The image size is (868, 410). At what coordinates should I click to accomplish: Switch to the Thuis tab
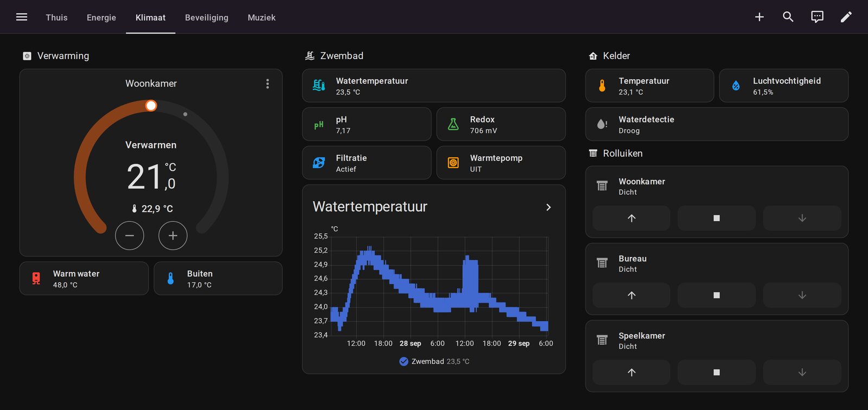coord(56,17)
